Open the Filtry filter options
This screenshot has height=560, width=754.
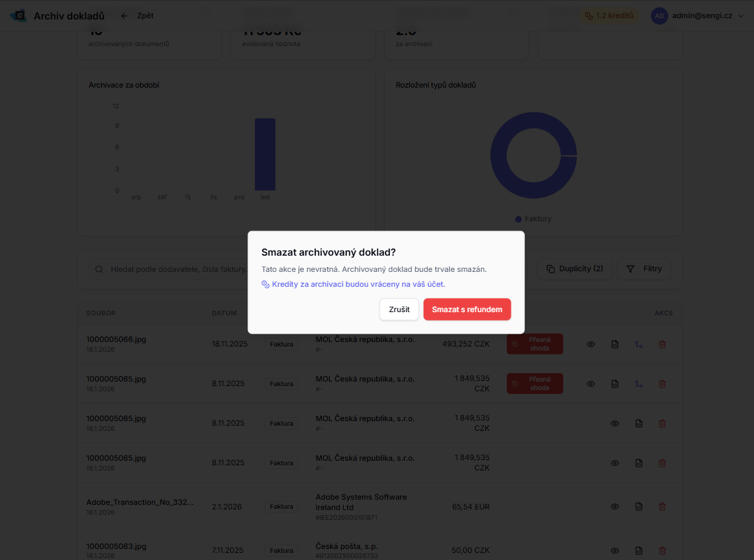point(644,269)
